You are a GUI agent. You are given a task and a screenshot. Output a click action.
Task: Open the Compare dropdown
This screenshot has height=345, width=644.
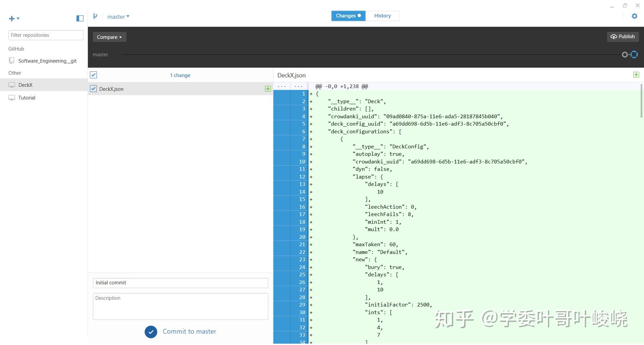point(109,37)
